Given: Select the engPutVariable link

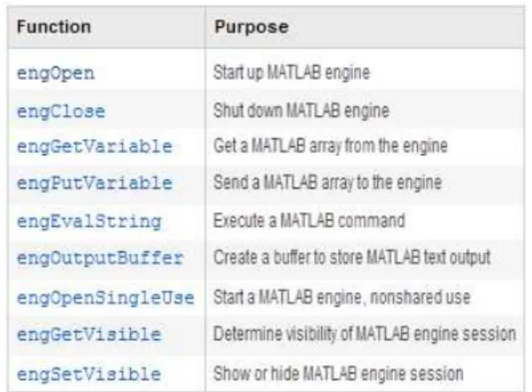Looking at the screenshot, I should tap(95, 183).
